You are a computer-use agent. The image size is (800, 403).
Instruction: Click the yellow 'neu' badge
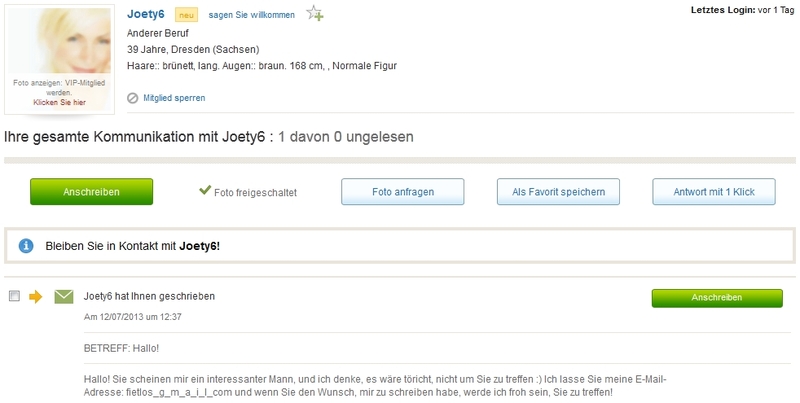tap(186, 15)
